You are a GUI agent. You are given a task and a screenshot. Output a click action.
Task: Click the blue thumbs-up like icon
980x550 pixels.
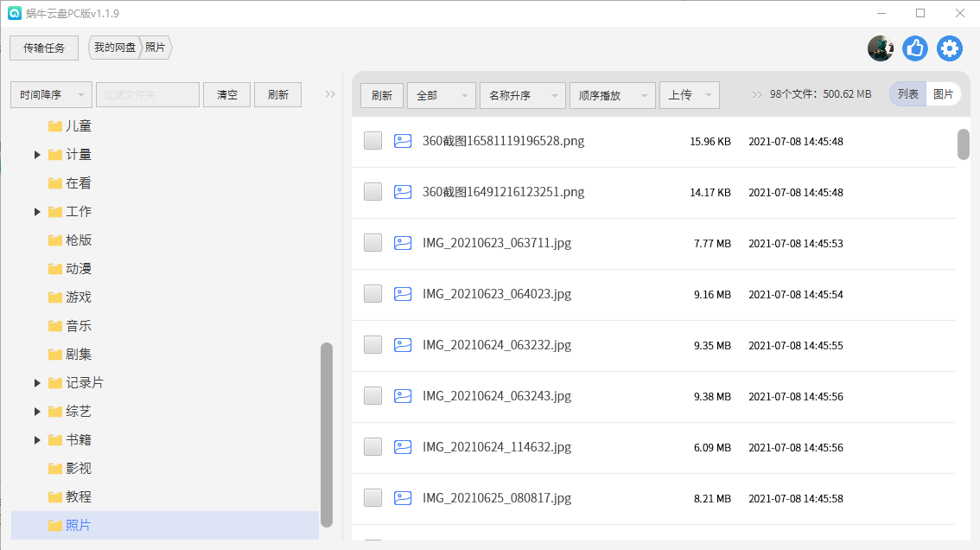click(914, 48)
